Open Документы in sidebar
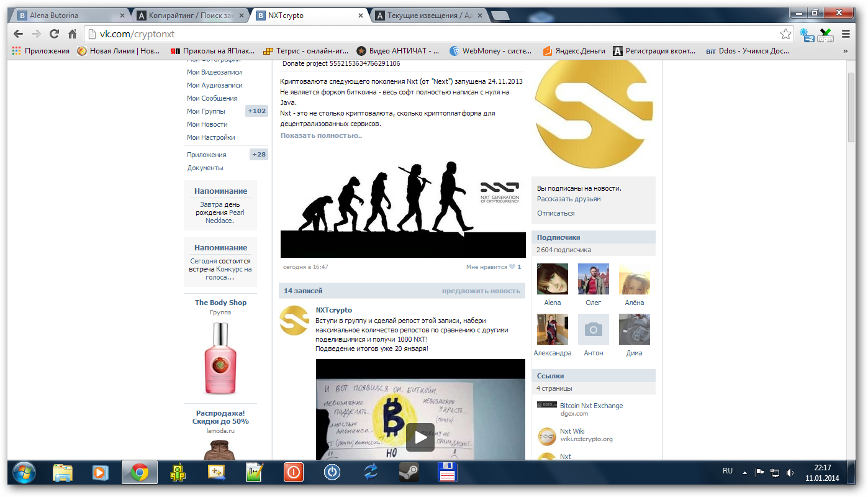Viewport: 868px width, 497px height. pos(206,168)
